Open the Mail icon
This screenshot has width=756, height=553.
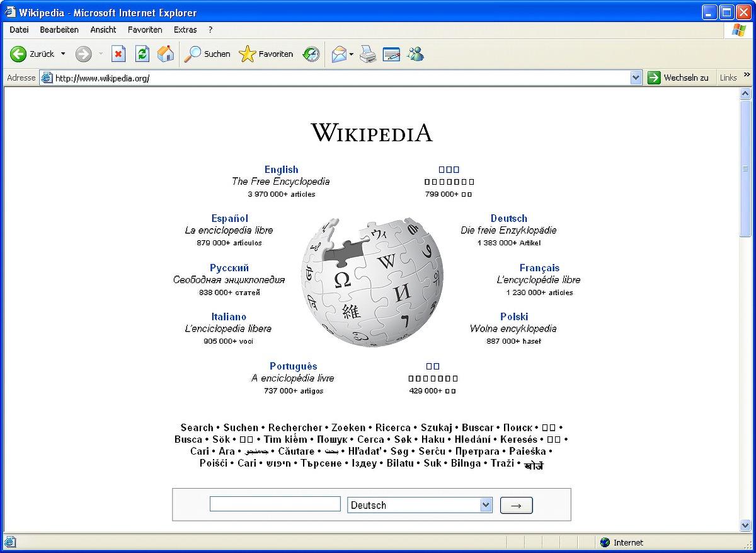(338, 54)
